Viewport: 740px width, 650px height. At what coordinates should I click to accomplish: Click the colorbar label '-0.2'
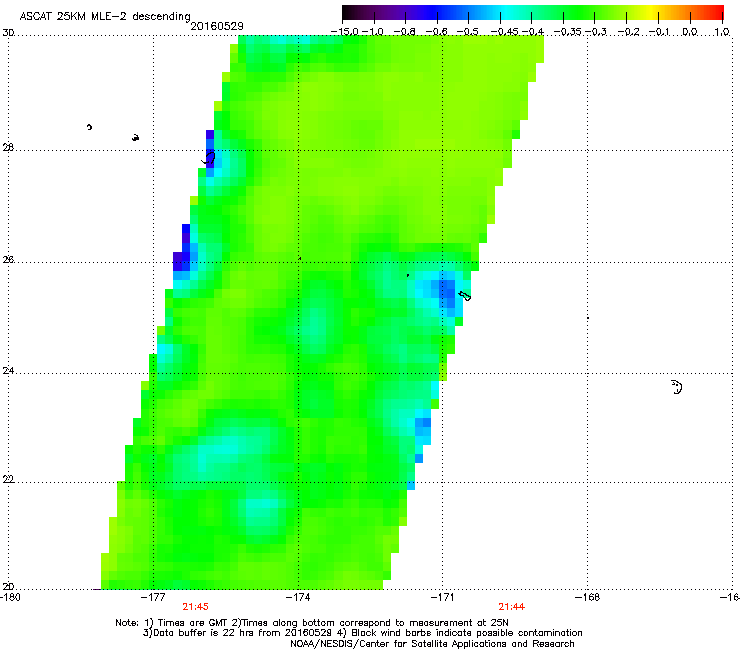pos(628,32)
